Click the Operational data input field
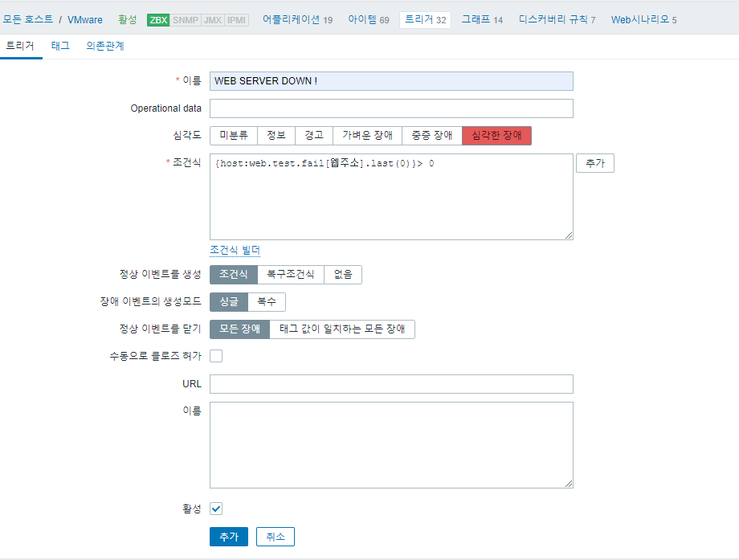739x560 pixels. coord(391,108)
